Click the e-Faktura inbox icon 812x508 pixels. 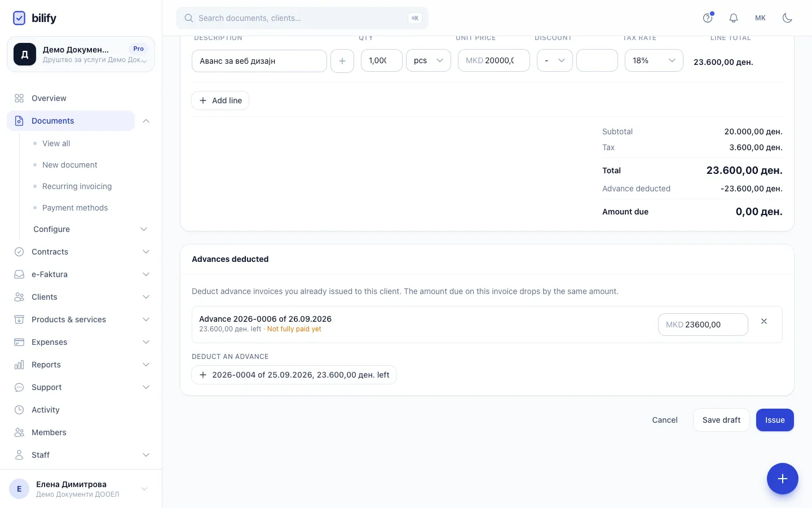pyautogui.click(x=19, y=274)
